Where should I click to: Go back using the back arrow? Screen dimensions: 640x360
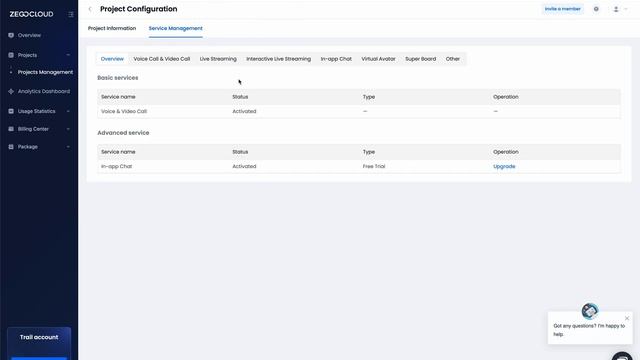click(90, 9)
